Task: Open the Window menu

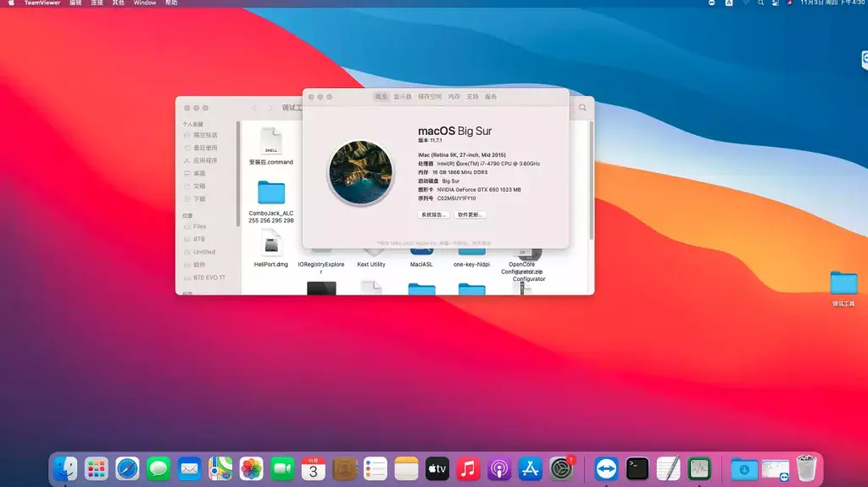Action: click(x=144, y=3)
